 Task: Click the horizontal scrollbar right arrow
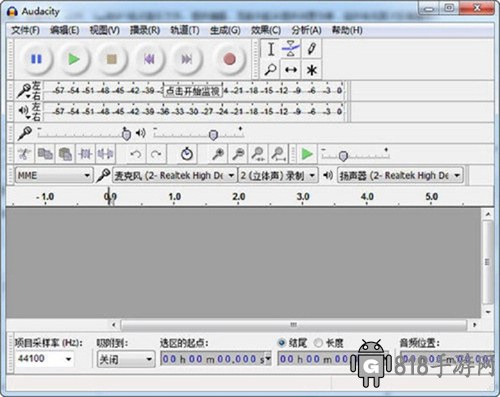(x=474, y=324)
